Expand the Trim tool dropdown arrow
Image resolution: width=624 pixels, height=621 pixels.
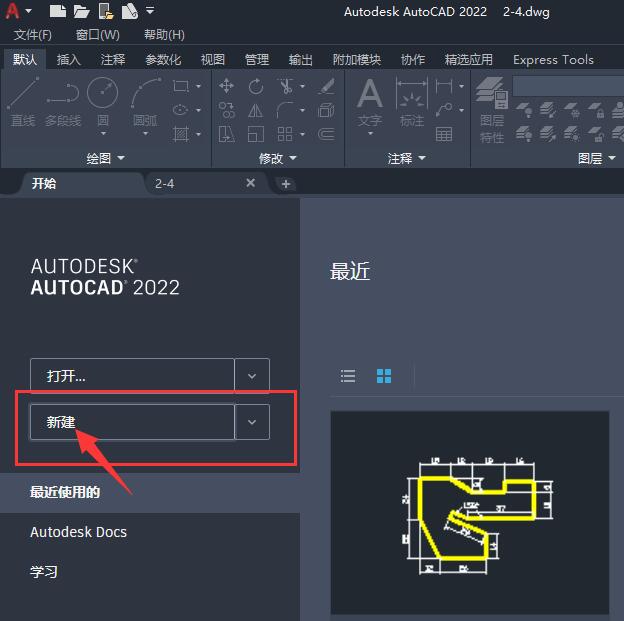point(302,86)
